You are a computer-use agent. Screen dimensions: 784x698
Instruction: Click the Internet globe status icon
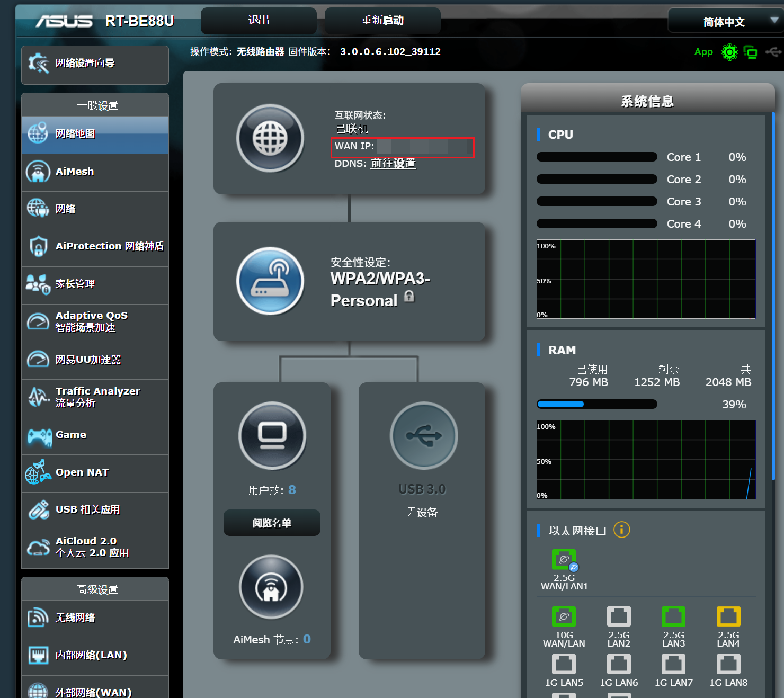[270, 138]
